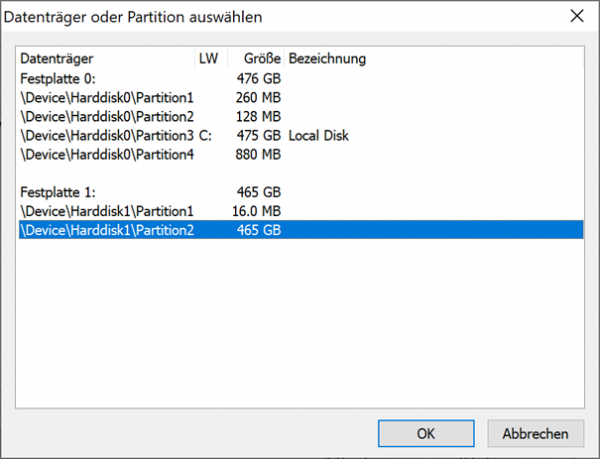Click the Local Disk label text

tap(318, 135)
